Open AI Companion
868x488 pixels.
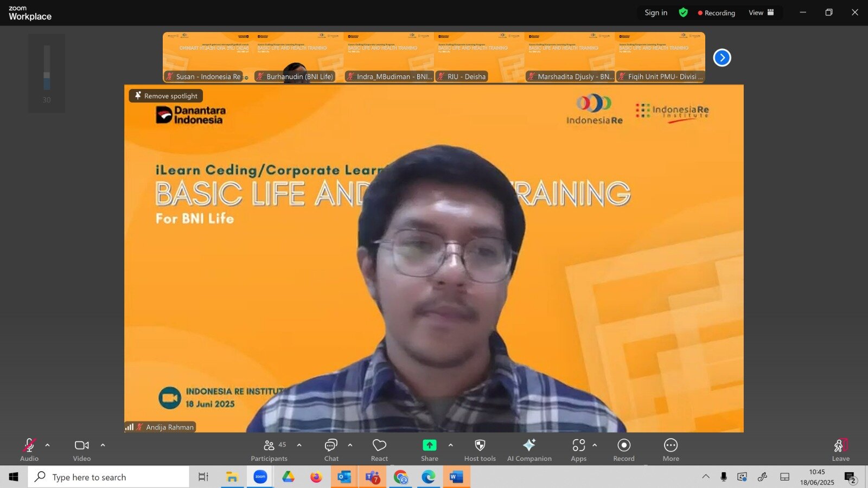[x=529, y=450]
